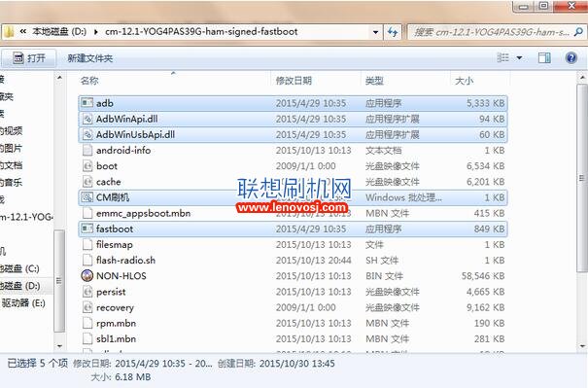Click the file list scrollbar down arrow
This screenshot has width=588, height=388.
(582, 346)
